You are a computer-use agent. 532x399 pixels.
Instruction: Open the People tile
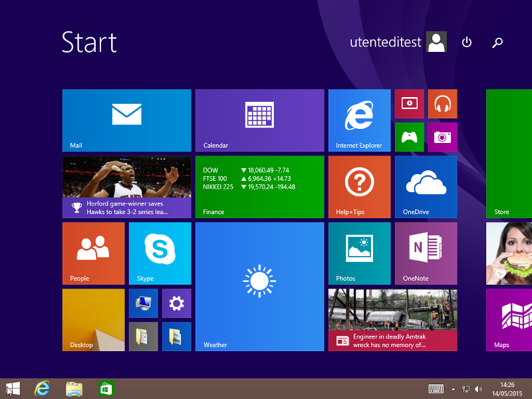click(x=94, y=253)
